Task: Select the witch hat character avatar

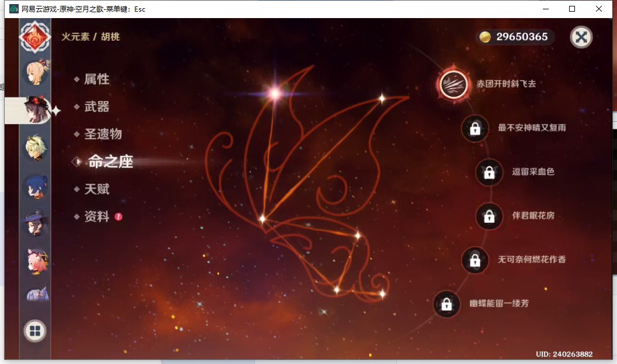Action: [x=36, y=223]
